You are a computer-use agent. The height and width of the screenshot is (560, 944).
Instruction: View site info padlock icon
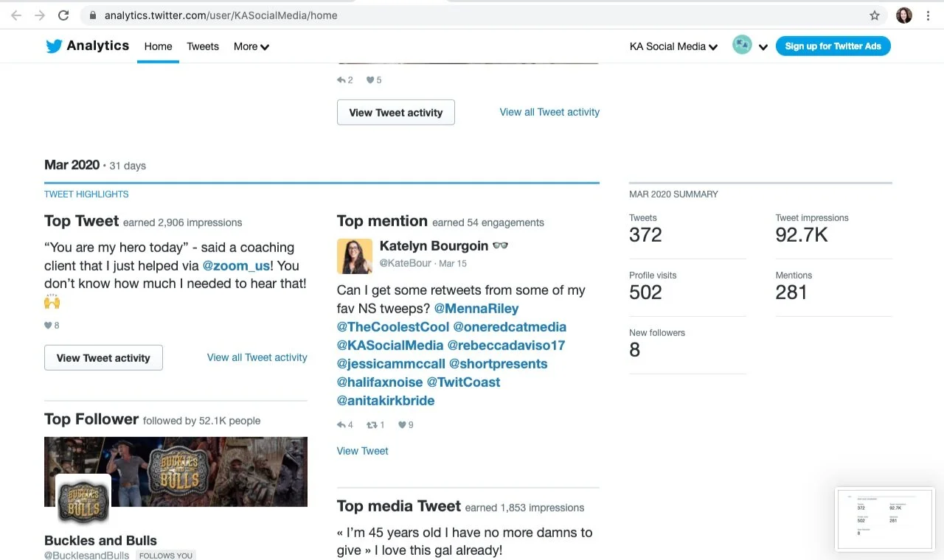[93, 15]
